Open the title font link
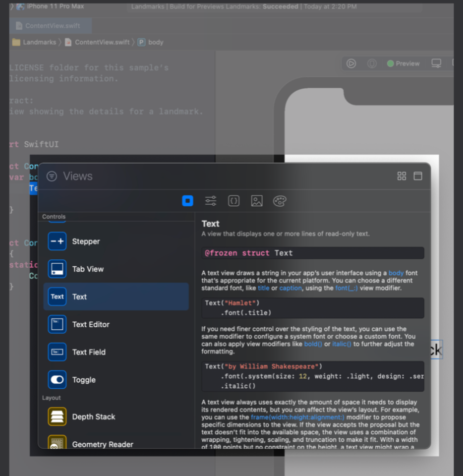Screen dimensions: 463x476 [263, 288]
